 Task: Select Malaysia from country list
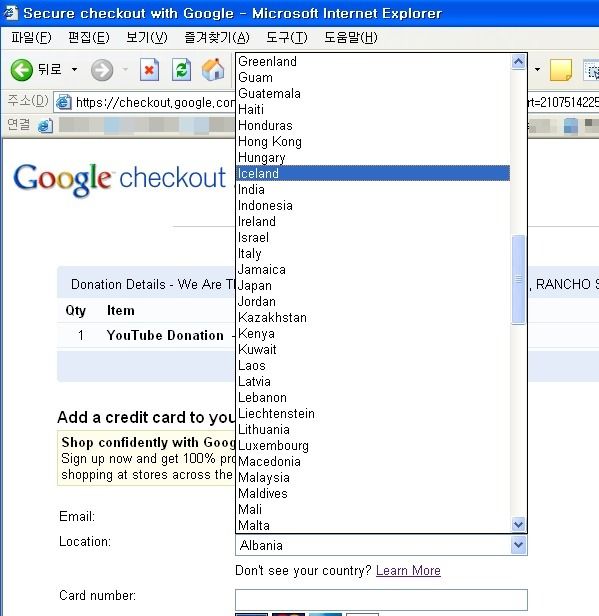pyautogui.click(x=373, y=477)
